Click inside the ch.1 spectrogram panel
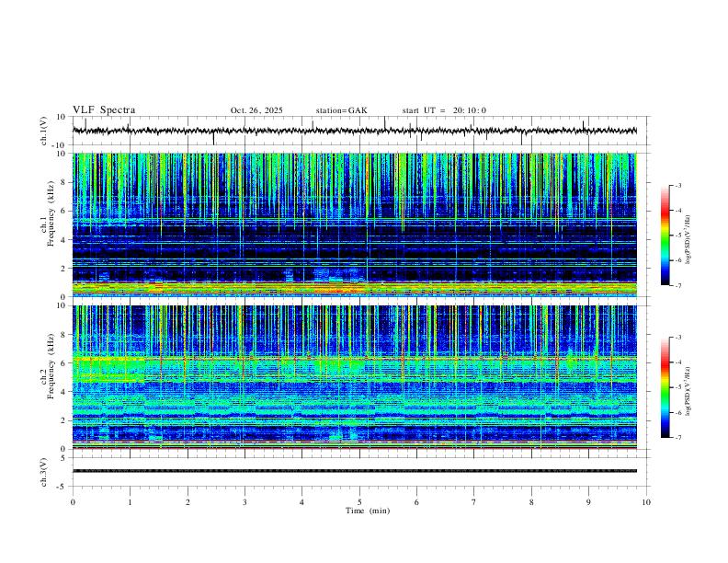The width and height of the screenshot is (728, 563). 354,224
